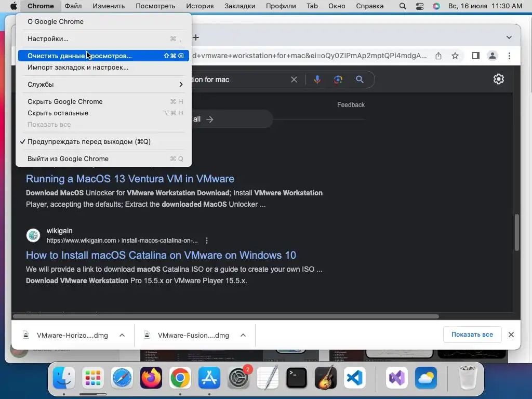Screen dimensions: 532x399
Task: Open Launchpad from the Dock
Action: coord(92,378)
